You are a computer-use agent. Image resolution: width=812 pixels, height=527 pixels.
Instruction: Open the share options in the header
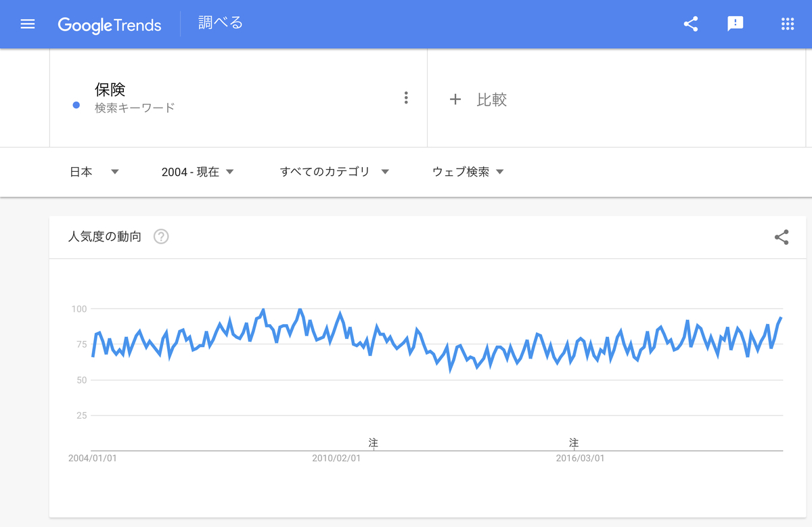pyautogui.click(x=691, y=23)
